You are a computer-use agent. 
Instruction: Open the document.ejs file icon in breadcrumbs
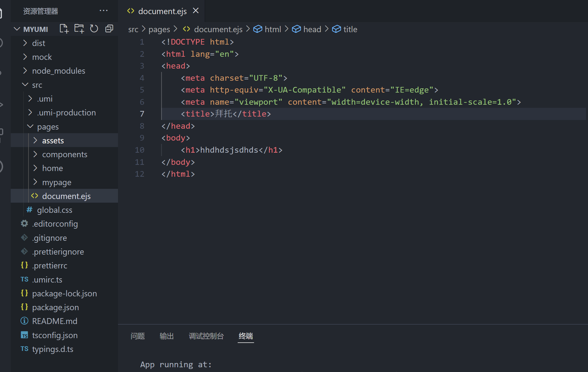(186, 29)
